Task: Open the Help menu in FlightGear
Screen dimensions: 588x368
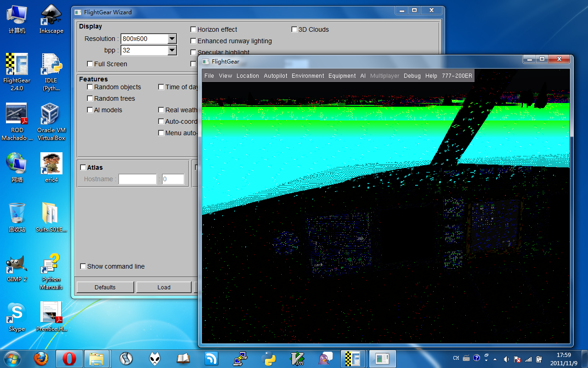Action: [431, 76]
